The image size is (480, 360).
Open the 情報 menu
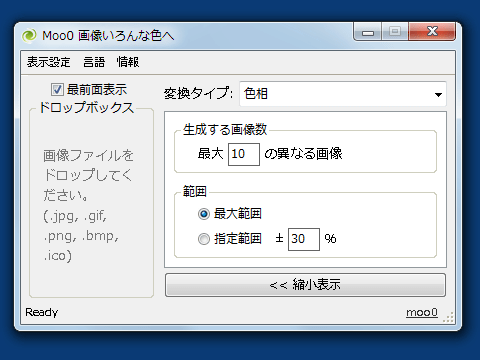pyautogui.click(x=128, y=62)
